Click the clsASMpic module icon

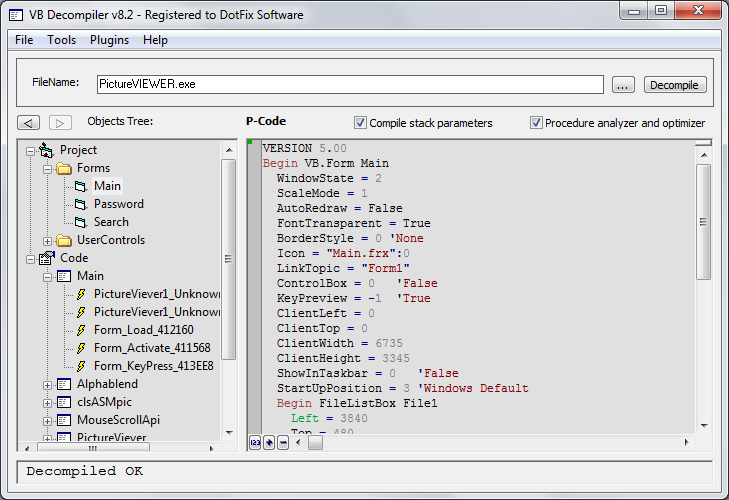pos(64,402)
